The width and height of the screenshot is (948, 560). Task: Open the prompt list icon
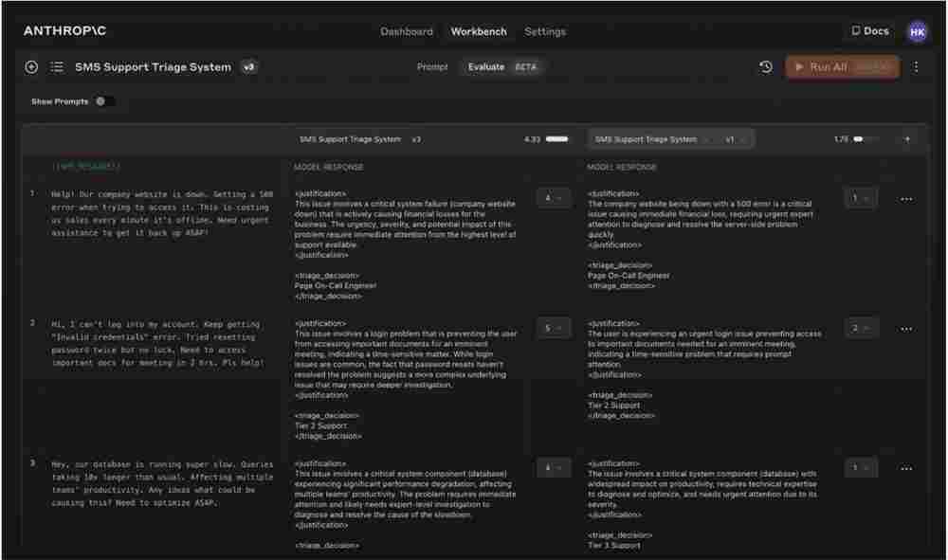click(x=57, y=67)
